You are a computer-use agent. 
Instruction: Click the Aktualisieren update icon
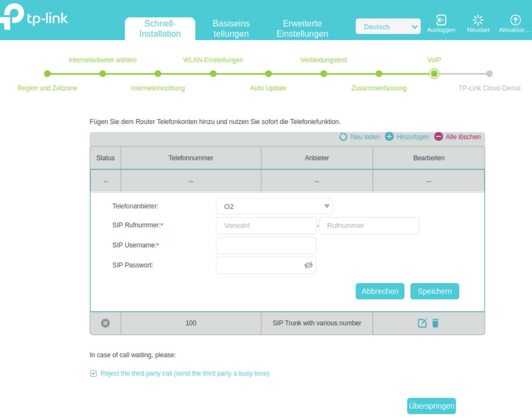(515, 20)
